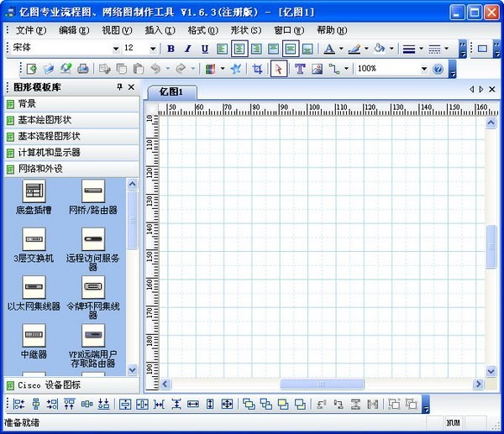Click the help question mark icon
The height and width of the screenshot is (434, 504).
pyautogui.click(x=438, y=69)
